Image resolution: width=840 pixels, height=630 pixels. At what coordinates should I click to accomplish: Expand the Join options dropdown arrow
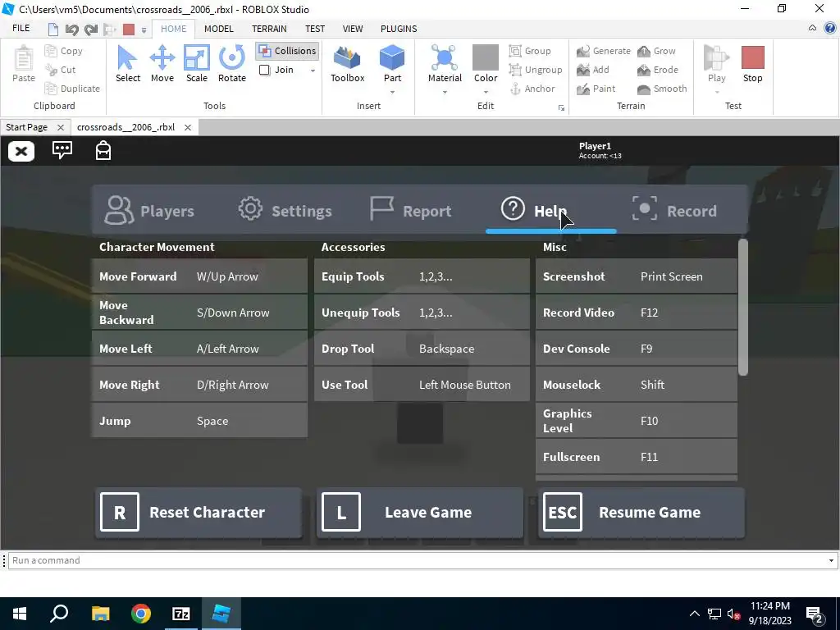pyautogui.click(x=313, y=71)
